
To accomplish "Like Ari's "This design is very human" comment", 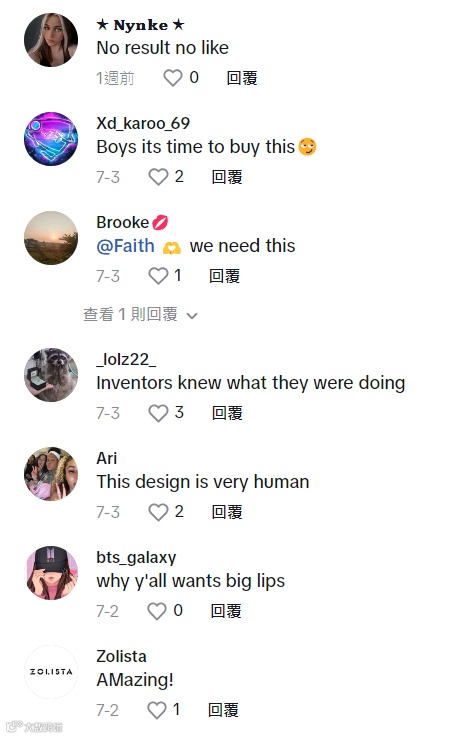I will (x=158, y=512).
